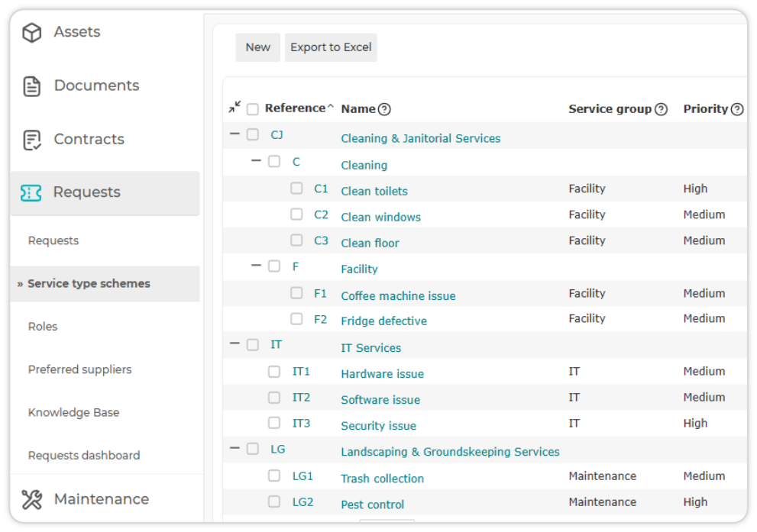
Task: Open the Fridge defective link
Action: [x=383, y=321]
